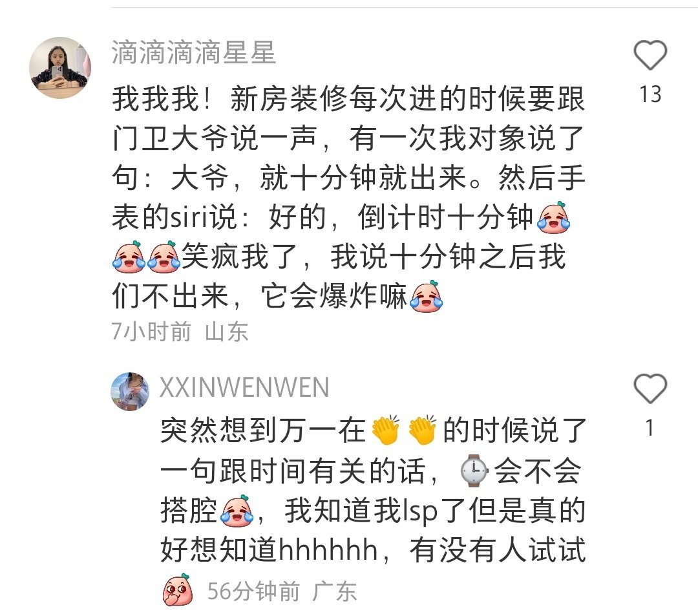Tap the wristwatch emoji in the reply
The image size is (698, 616).
[474, 471]
